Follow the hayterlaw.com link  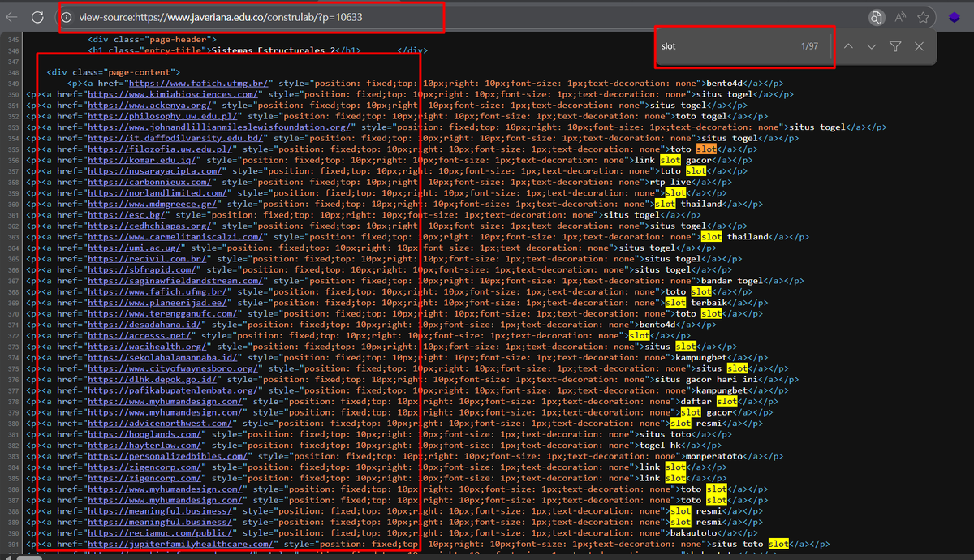pyautogui.click(x=145, y=445)
